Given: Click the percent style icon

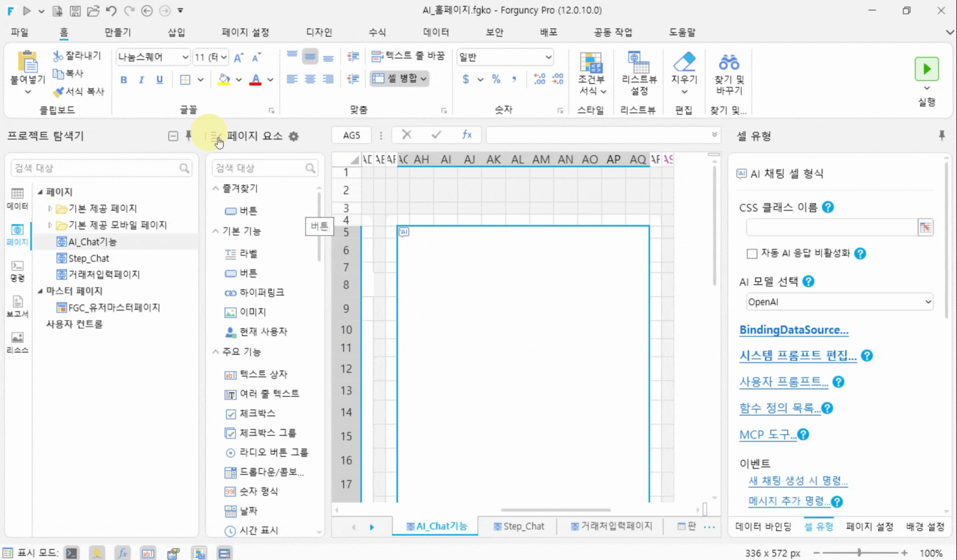Looking at the screenshot, I should click(x=496, y=79).
